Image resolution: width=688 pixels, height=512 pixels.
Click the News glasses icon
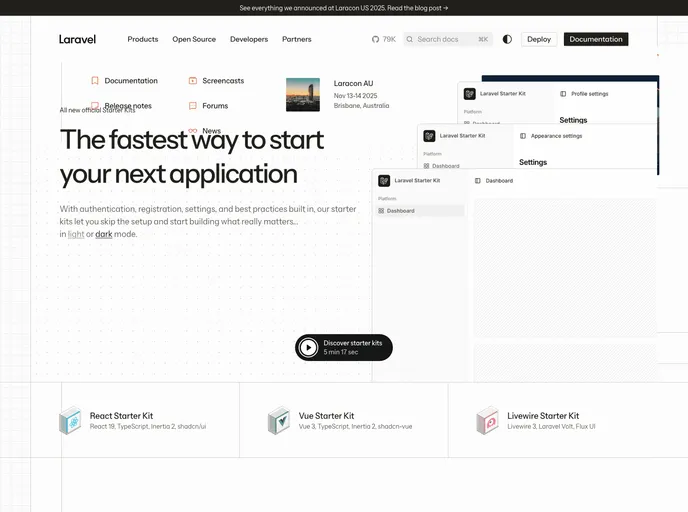[193, 130]
